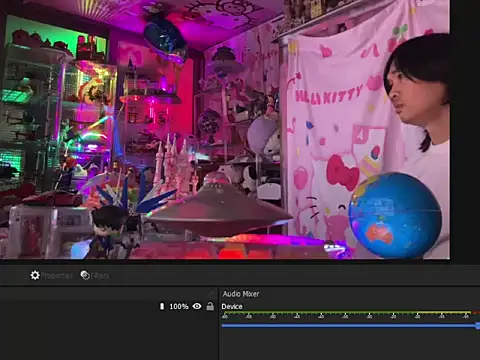Click the empty space below the Device slider
The width and height of the screenshot is (480, 360).
(x=349, y=345)
